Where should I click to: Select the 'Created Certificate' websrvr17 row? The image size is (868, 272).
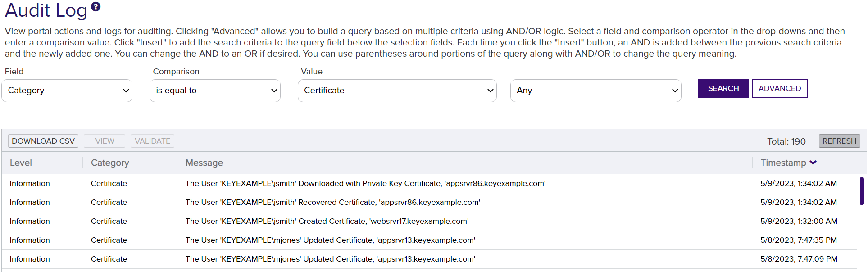coord(327,221)
